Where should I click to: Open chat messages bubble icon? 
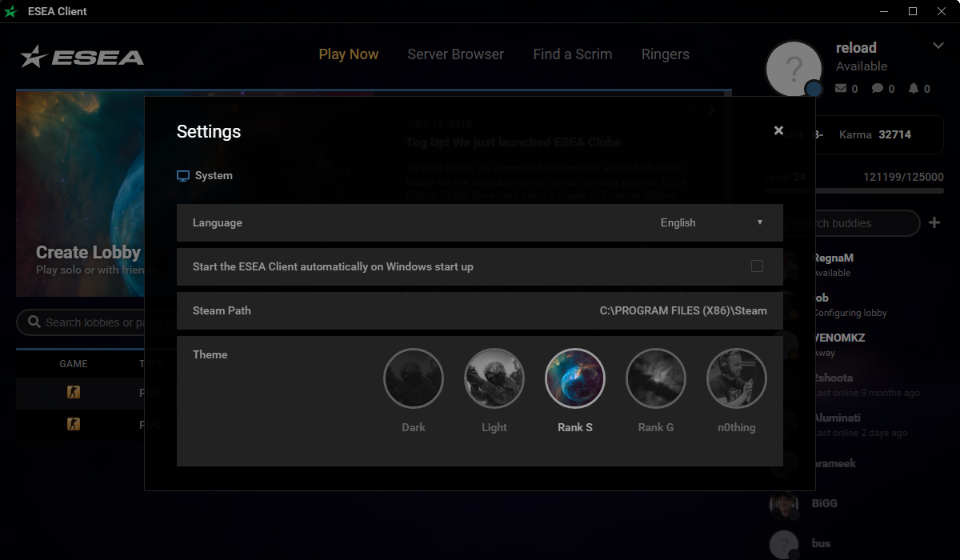(878, 89)
